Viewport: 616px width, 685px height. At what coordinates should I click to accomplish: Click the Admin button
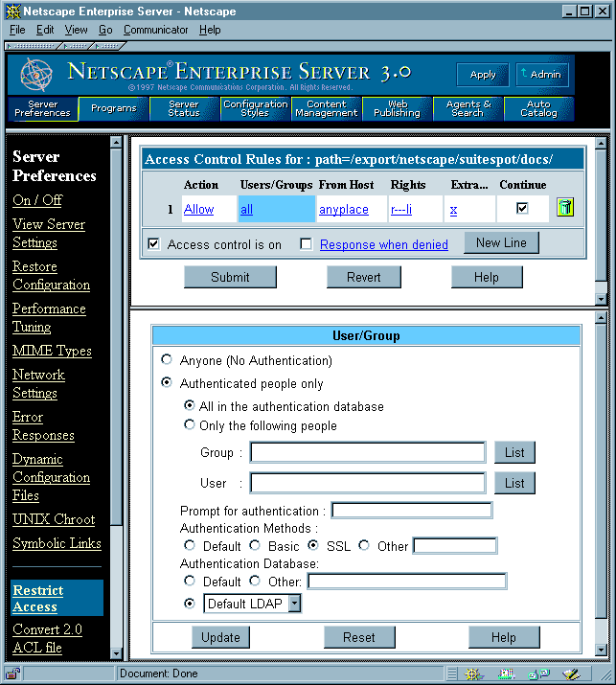tap(541, 75)
